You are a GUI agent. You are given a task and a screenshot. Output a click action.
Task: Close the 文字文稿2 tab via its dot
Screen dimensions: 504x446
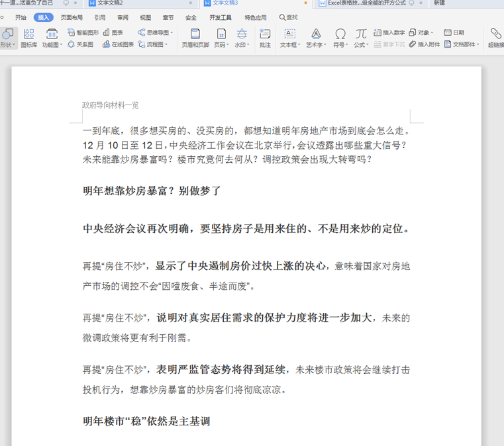(191, 3)
